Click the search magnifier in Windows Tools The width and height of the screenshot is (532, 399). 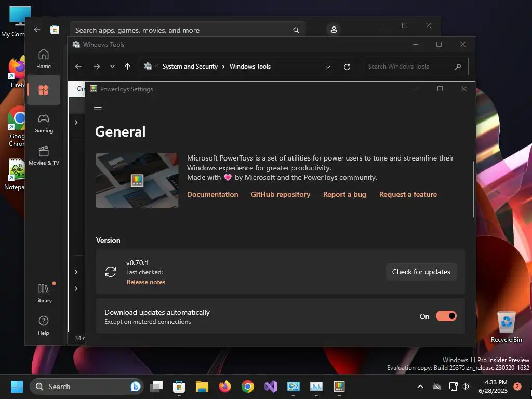[458, 67]
